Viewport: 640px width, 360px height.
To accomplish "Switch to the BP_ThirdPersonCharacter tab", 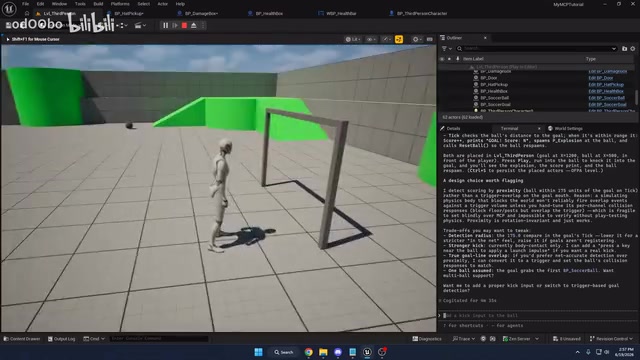I will point(422,13).
